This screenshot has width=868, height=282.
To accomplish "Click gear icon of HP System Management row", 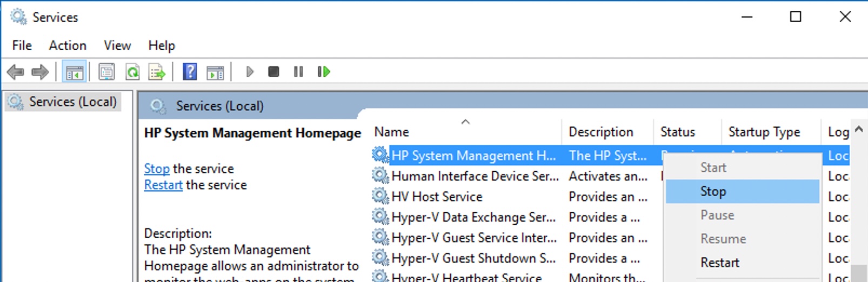I will coord(380,156).
